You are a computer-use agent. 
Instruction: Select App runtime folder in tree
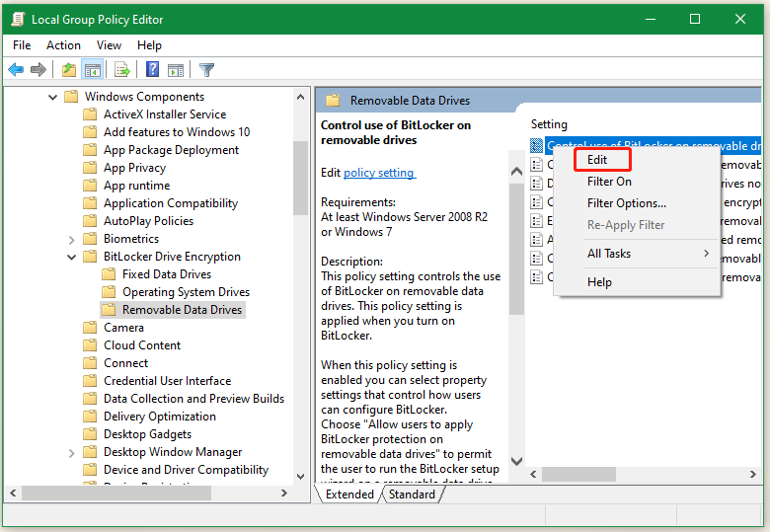click(136, 186)
